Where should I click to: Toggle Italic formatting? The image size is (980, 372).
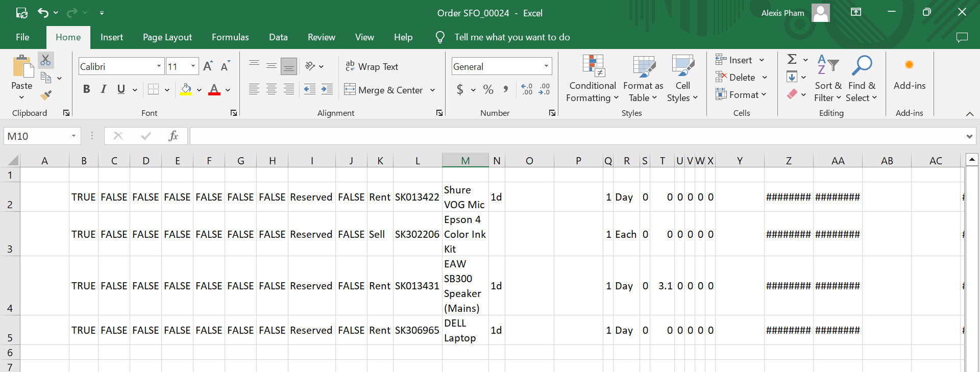(x=104, y=90)
